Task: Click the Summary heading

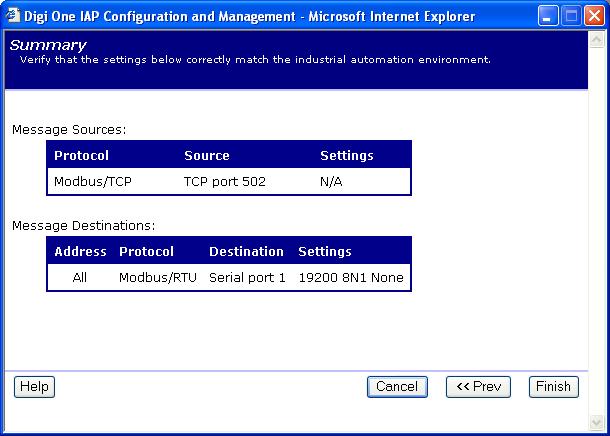Action: (x=48, y=45)
